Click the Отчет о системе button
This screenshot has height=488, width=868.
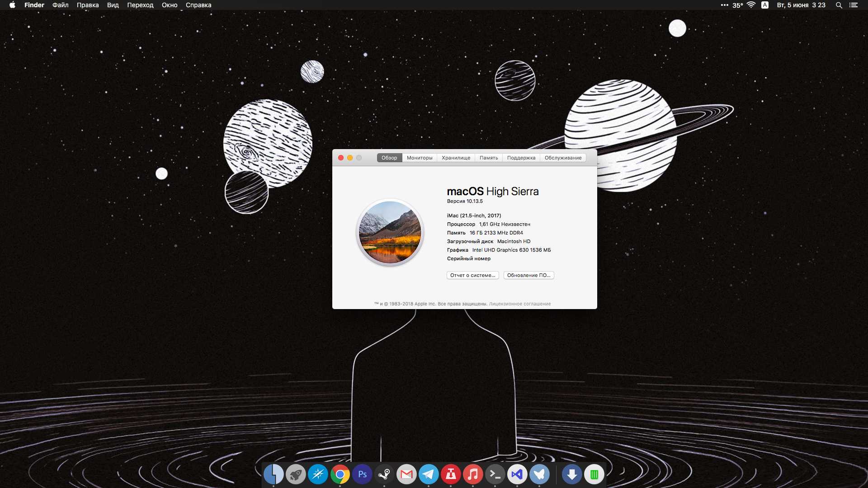472,275
